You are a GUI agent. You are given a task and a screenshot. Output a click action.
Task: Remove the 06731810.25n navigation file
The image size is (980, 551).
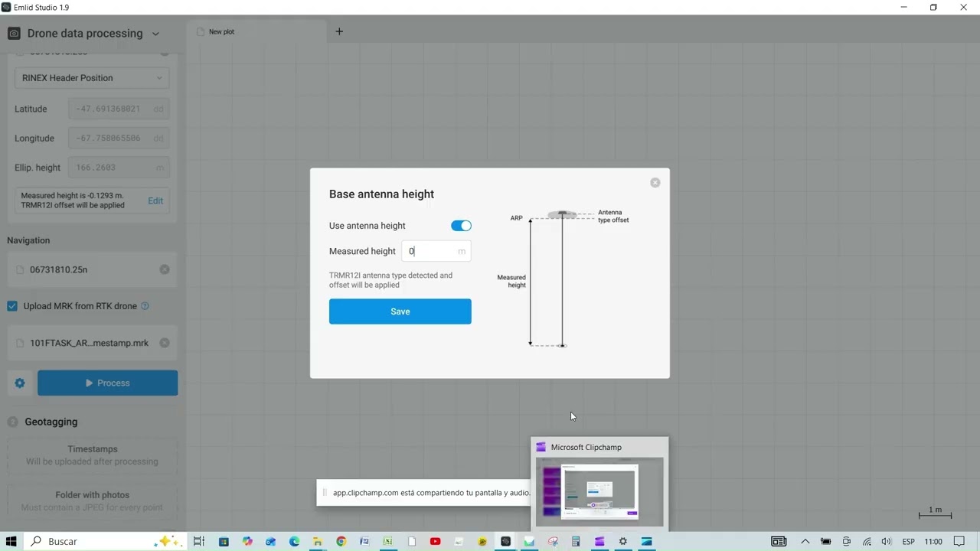click(x=165, y=269)
